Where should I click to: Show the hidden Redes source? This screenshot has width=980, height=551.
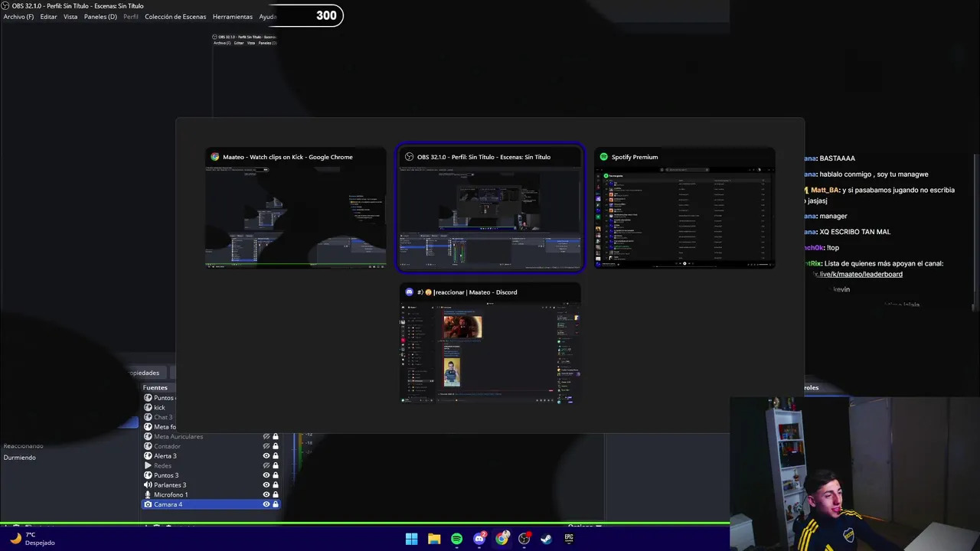coord(266,465)
